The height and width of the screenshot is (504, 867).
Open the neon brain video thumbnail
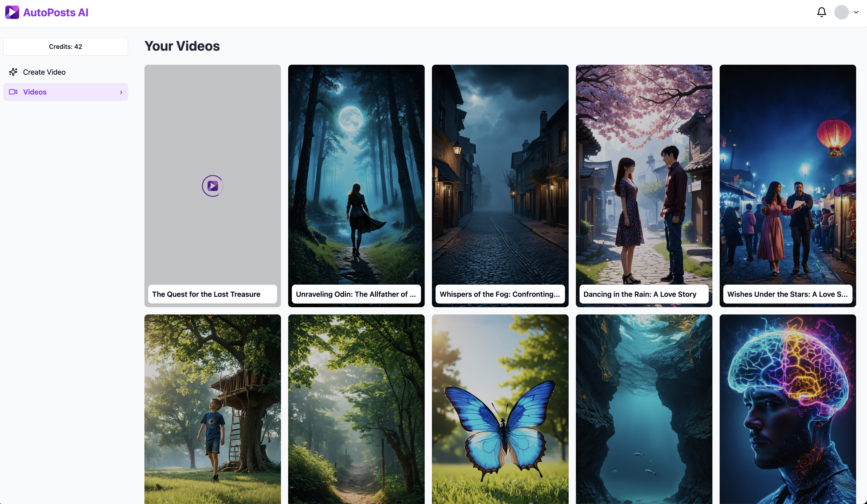click(x=788, y=409)
